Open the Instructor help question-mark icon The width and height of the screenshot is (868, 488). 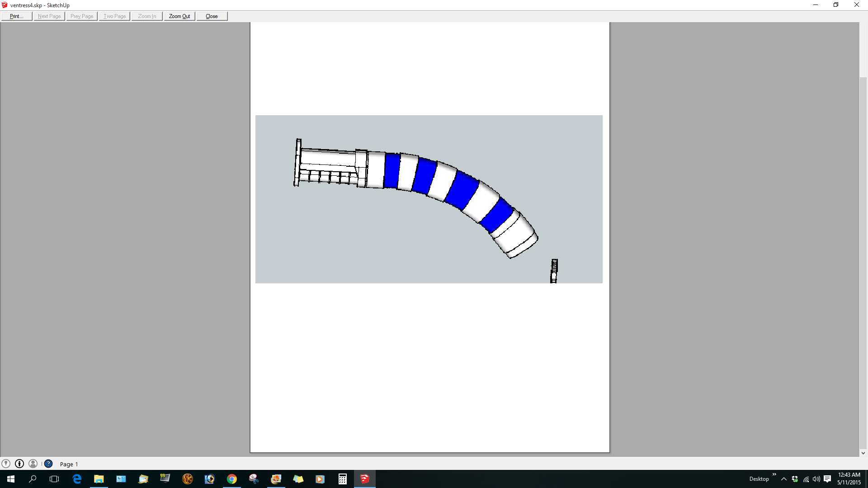coord(48,464)
